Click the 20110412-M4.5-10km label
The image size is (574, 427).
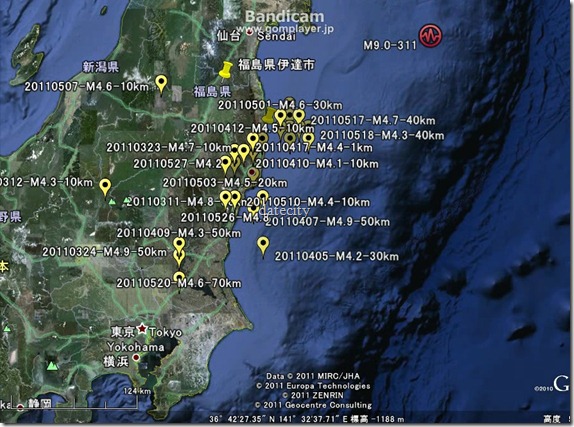pos(252,129)
